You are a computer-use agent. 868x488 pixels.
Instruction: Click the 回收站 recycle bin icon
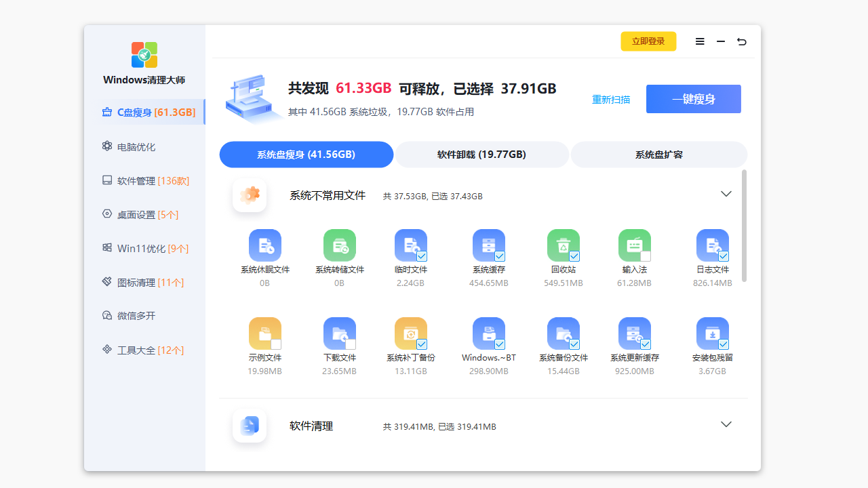coord(563,245)
